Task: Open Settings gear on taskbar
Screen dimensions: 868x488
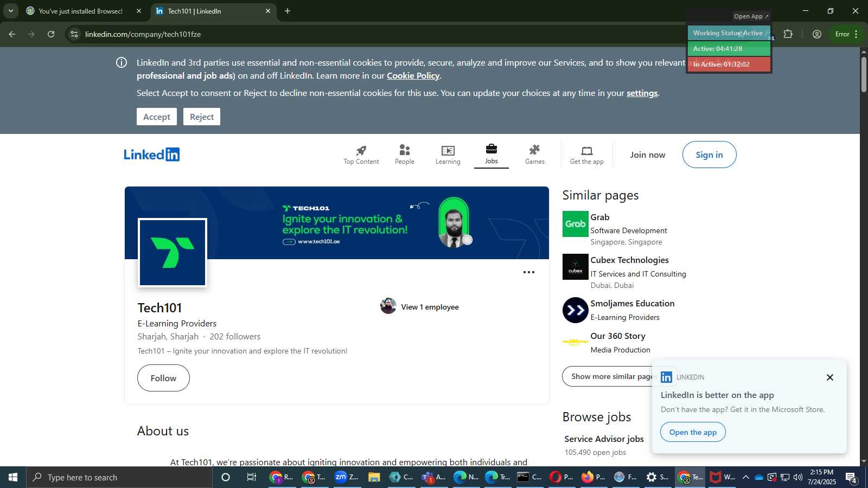Action: click(x=658, y=477)
